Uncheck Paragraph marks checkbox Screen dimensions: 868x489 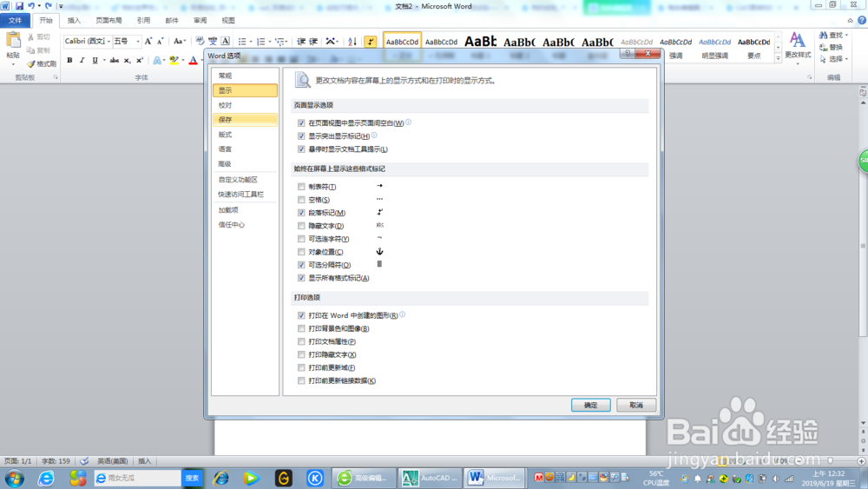[301, 213]
